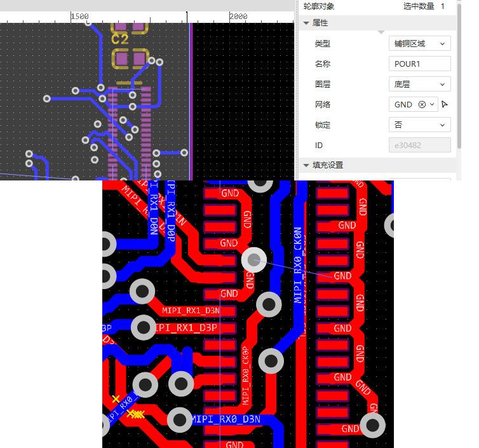The image size is (479, 448).
Task: Click the 1500 mark on the horizontal ruler
Action: pyautogui.click(x=80, y=17)
